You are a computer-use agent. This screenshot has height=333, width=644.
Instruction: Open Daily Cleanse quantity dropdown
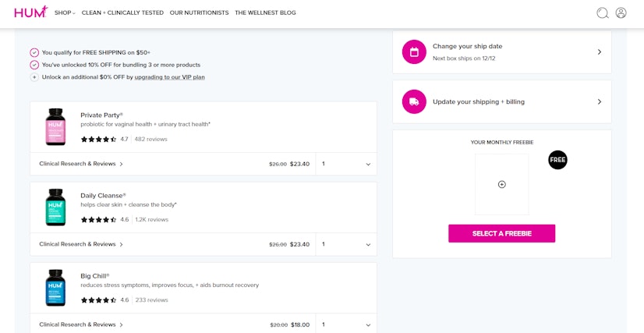(x=346, y=244)
